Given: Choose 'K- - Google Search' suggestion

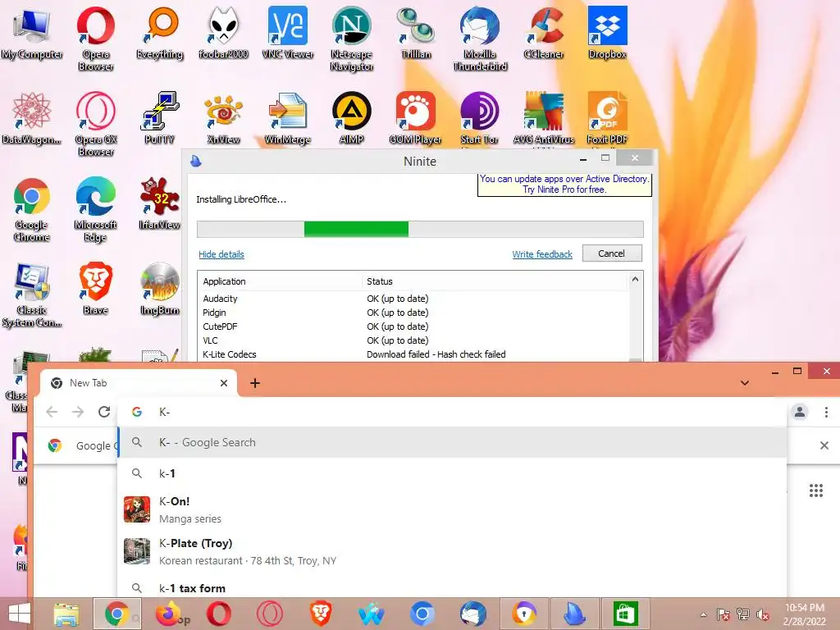Looking at the screenshot, I should (x=452, y=442).
